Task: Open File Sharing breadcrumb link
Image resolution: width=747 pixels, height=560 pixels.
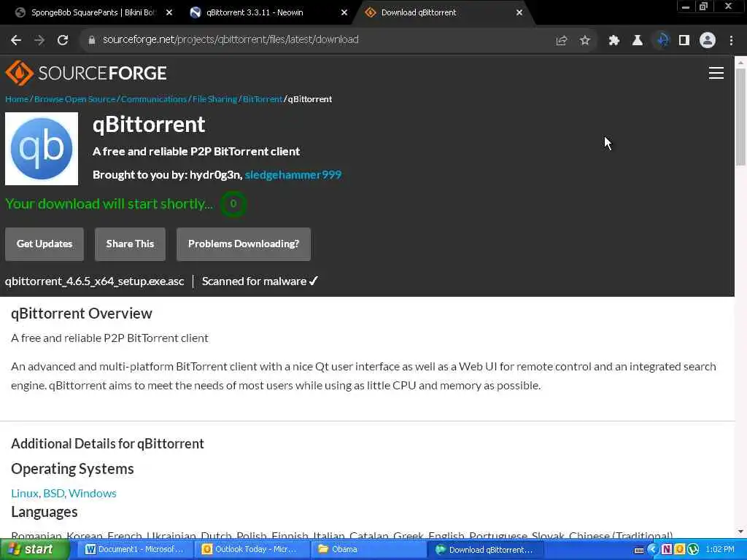Action: coord(215,99)
